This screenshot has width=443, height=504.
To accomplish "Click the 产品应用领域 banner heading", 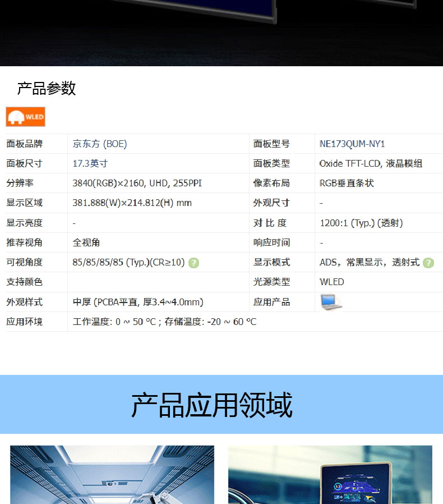I will tap(212, 405).
